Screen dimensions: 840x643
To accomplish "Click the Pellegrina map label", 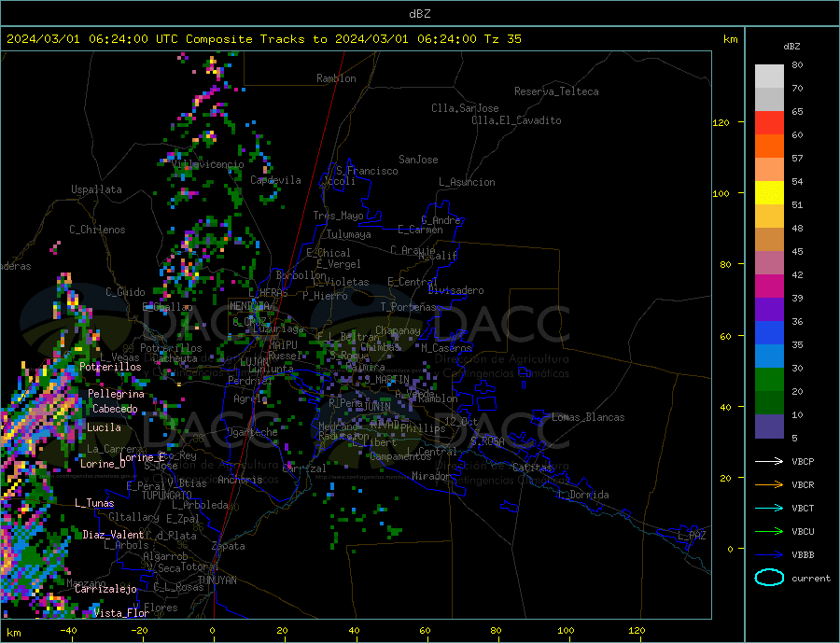I will (117, 394).
